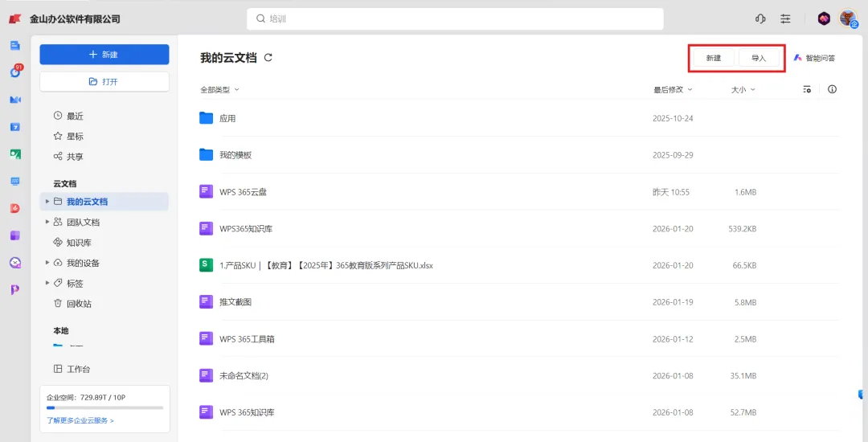Open the video meeting icon in left rail
The height and width of the screenshot is (442, 868).
click(15, 100)
